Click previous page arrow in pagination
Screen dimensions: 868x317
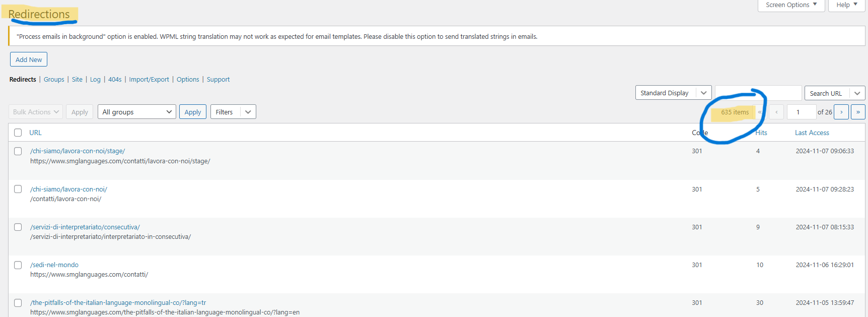(776, 112)
